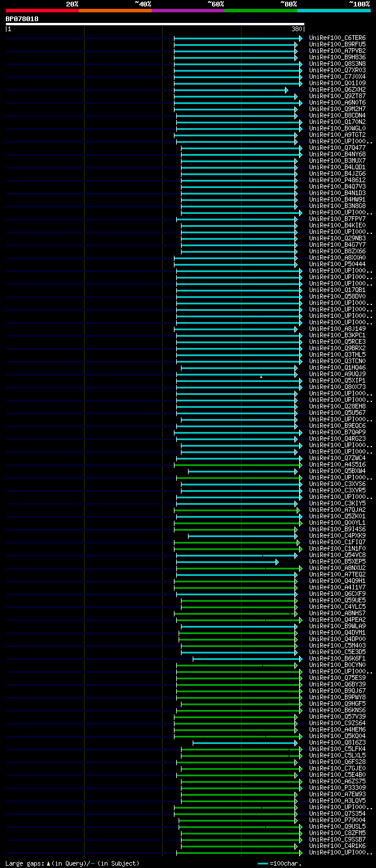Image resolution: width=376 pixels, height=868 pixels.
Task: Click label UniRef100_A6N0T6
Action: pos(337,103)
